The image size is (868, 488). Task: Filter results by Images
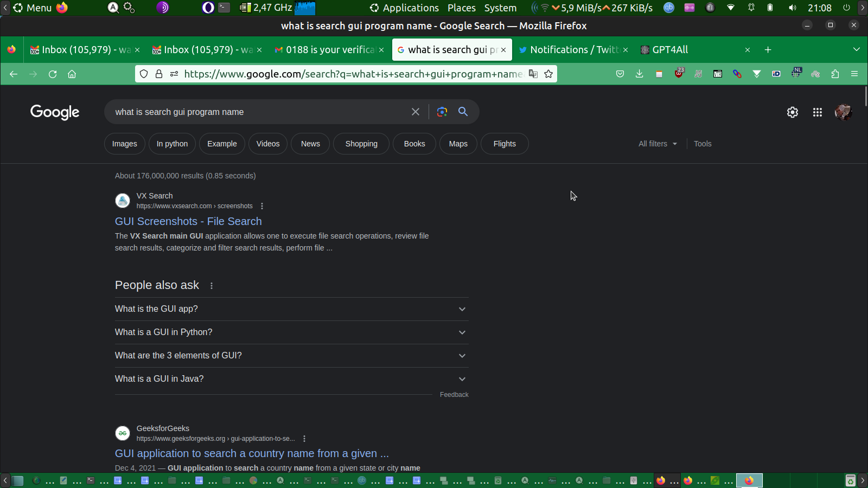coord(125,144)
